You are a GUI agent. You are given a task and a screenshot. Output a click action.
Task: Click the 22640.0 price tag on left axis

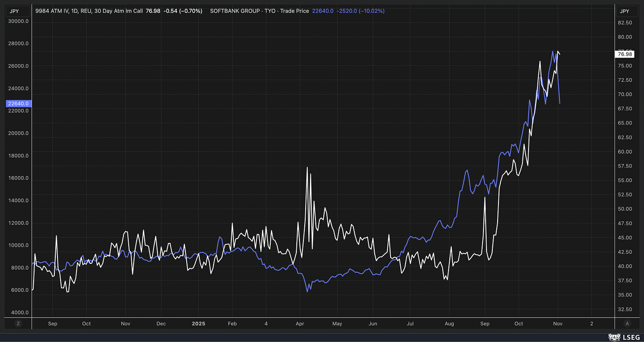coord(19,104)
